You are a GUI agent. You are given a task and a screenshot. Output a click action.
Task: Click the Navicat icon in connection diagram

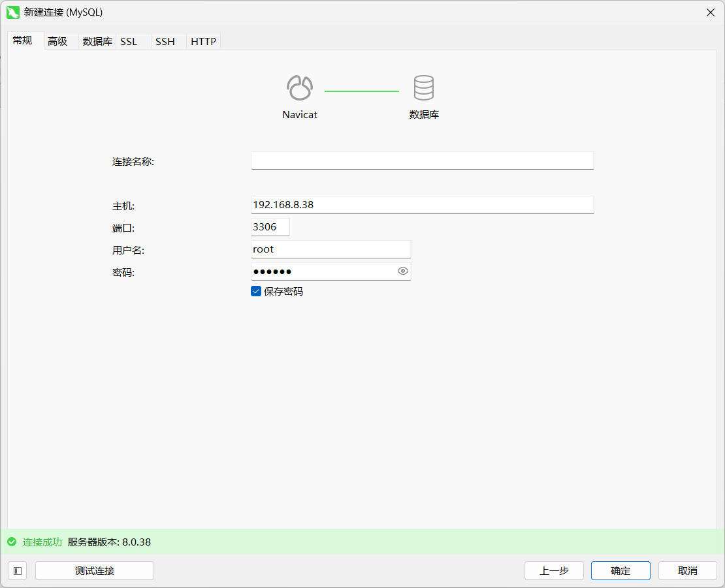tap(300, 88)
